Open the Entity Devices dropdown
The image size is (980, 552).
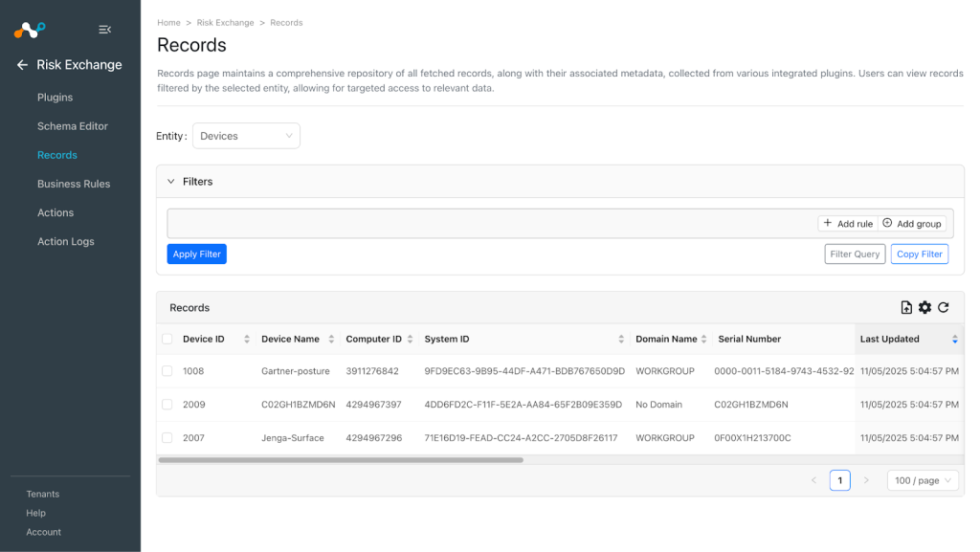(246, 136)
